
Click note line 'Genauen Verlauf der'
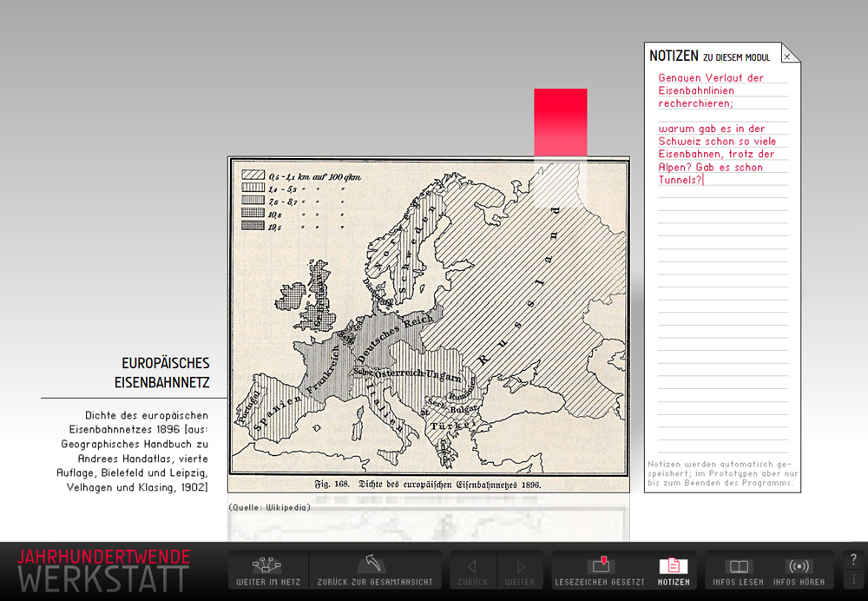click(711, 77)
